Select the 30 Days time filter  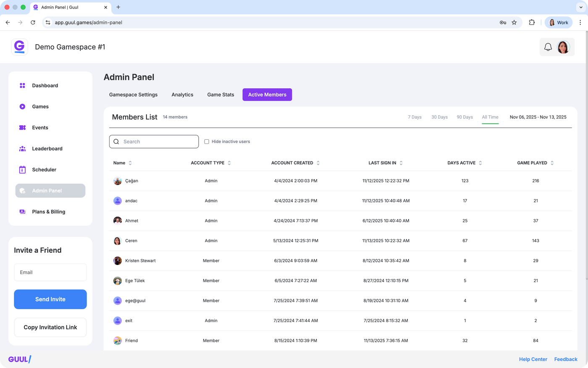[x=439, y=117]
